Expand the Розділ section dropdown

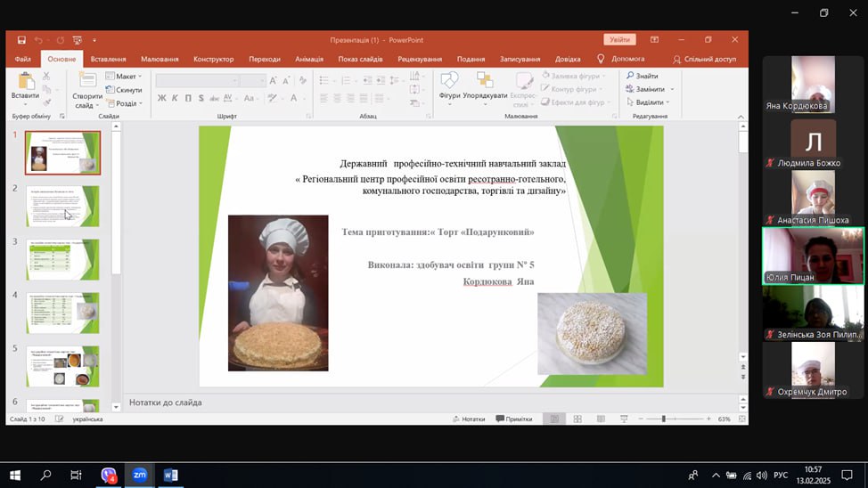click(x=128, y=103)
